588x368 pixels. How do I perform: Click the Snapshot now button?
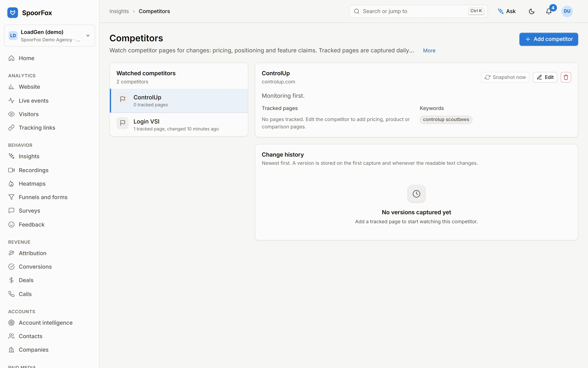click(505, 77)
